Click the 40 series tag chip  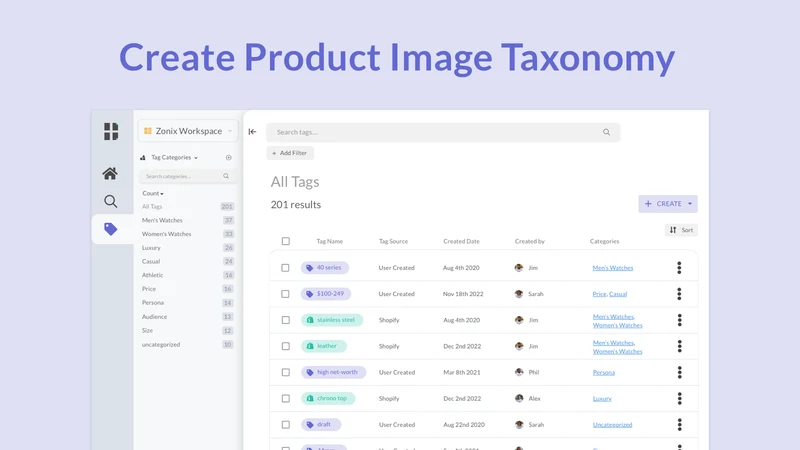[324, 268]
